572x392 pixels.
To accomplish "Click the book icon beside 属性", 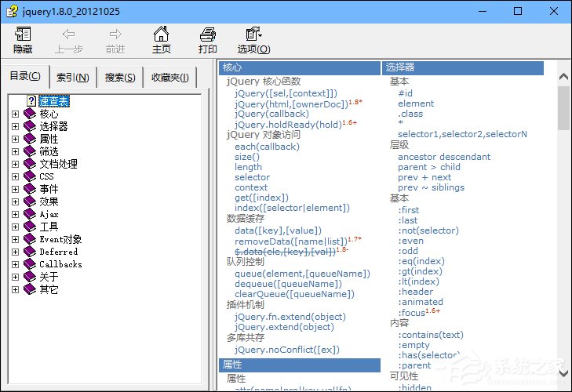I will [x=30, y=139].
